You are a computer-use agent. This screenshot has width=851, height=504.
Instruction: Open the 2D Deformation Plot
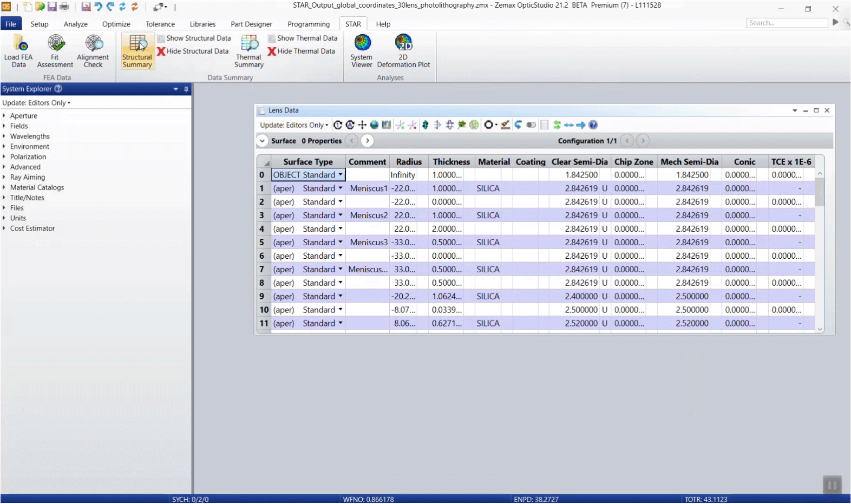click(403, 51)
